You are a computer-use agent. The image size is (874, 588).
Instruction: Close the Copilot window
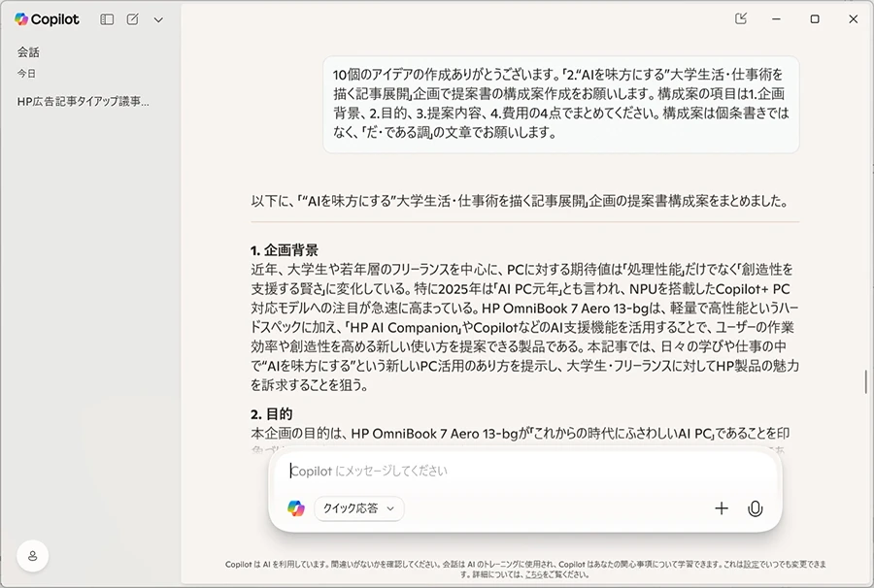pos(853,19)
